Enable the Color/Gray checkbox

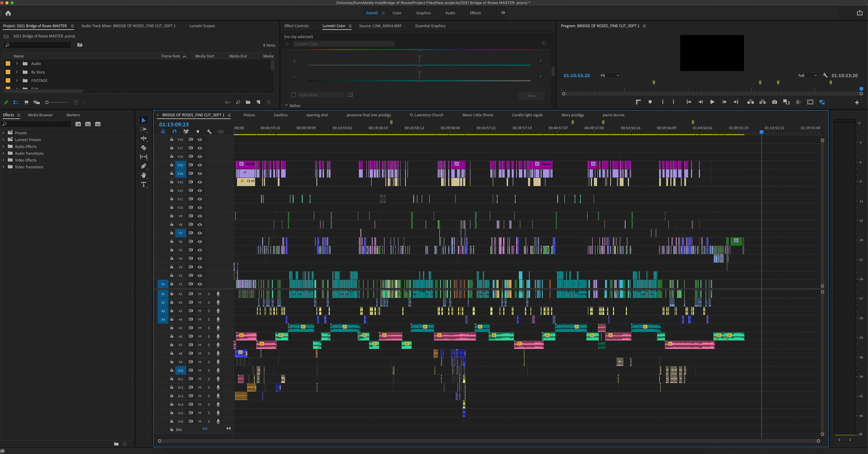click(293, 95)
